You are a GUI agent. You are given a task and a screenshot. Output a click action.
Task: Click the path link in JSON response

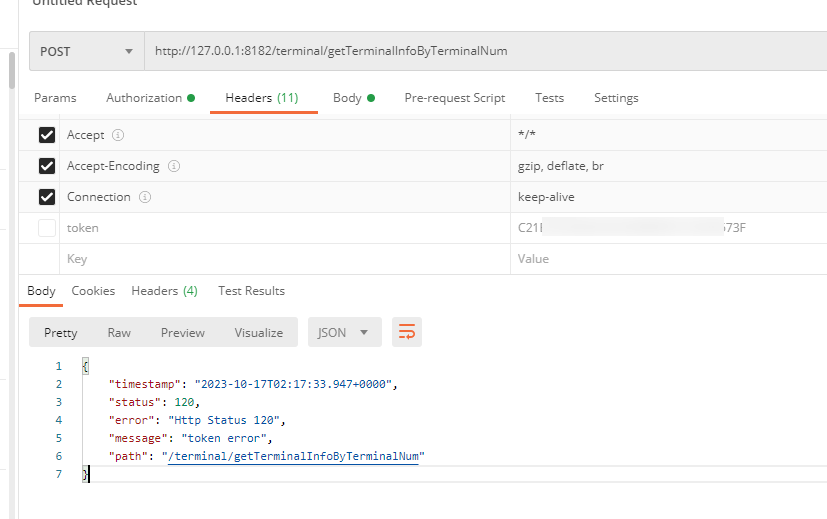point(295,456)
